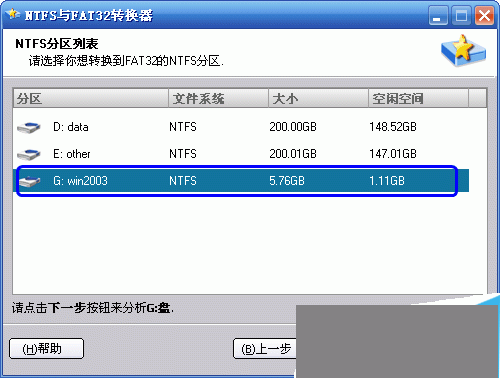
Task: Click NTFS file system in D: row
Action: [183, 127]
